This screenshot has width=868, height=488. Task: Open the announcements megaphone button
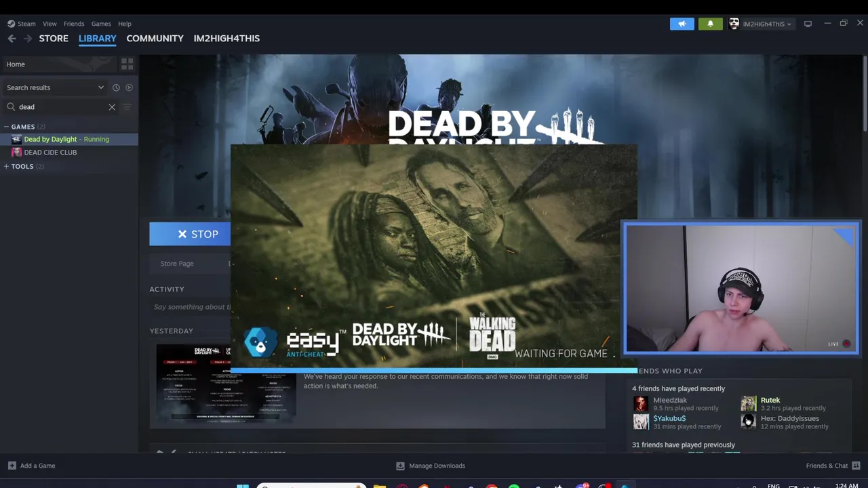(682, 24)
